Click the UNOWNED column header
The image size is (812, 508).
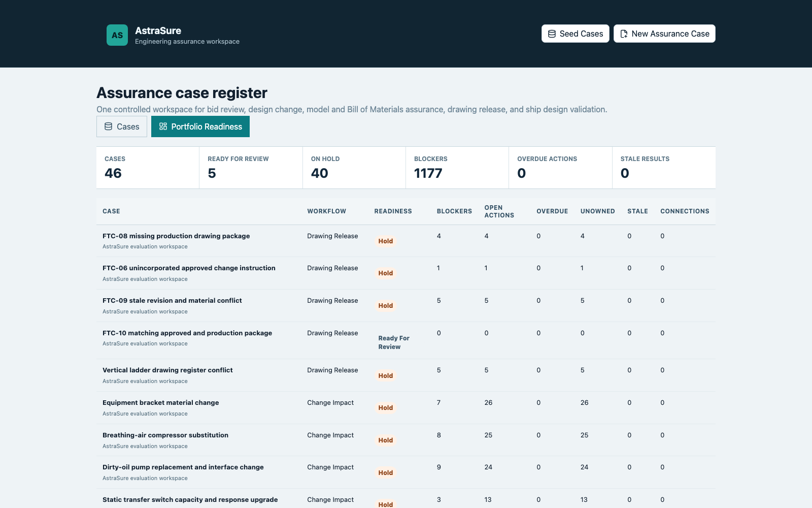[x=597, y=211]
